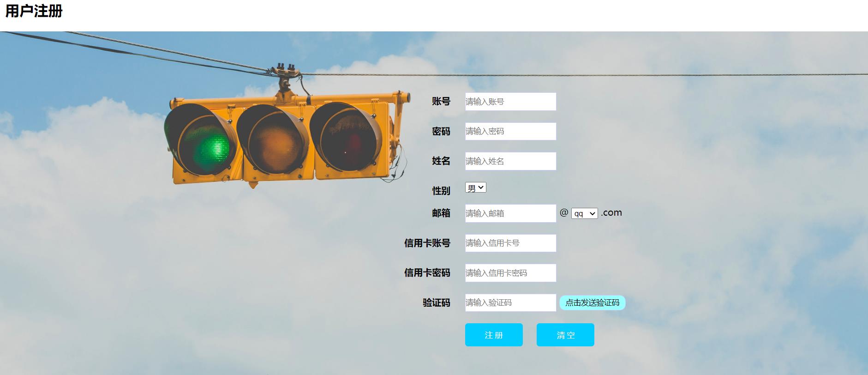The height and width of the screenshot is (375, 868).
Task: Focus the 密码 password input field
Action: (510, 131)
